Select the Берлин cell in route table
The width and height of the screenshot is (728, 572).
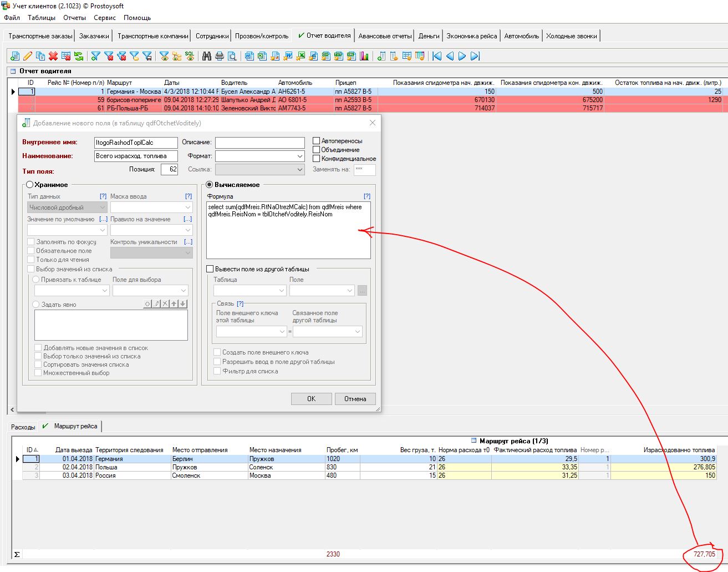[209, 459]
